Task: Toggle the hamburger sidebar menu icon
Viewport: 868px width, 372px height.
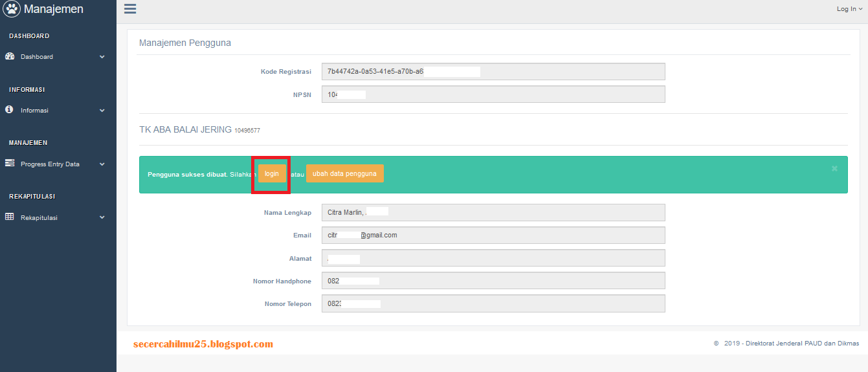Action: 130,8
